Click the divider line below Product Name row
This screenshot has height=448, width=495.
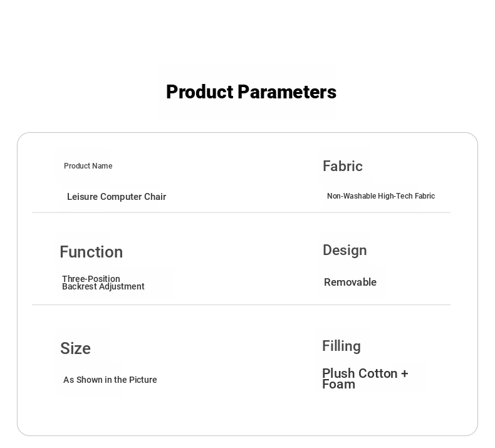pyautogui.click(x=241, y=212)
